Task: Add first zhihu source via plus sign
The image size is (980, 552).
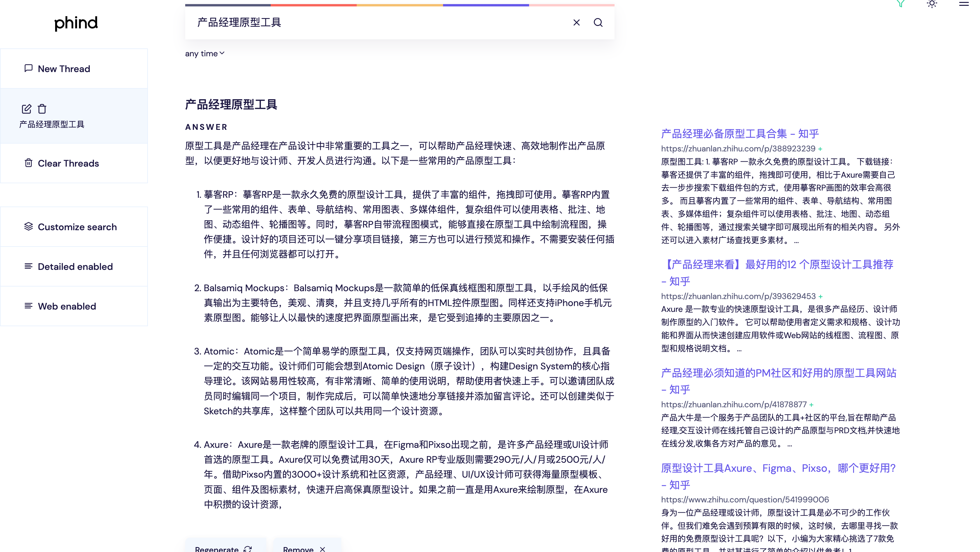Action: (x=820, y=149)
